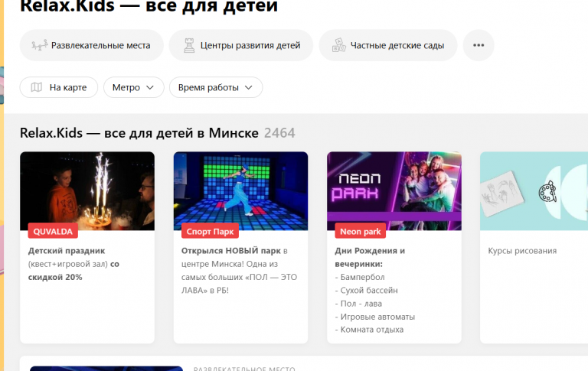
Task: Expand the Метро dropdown filter
Action: (x=134, y=87)
